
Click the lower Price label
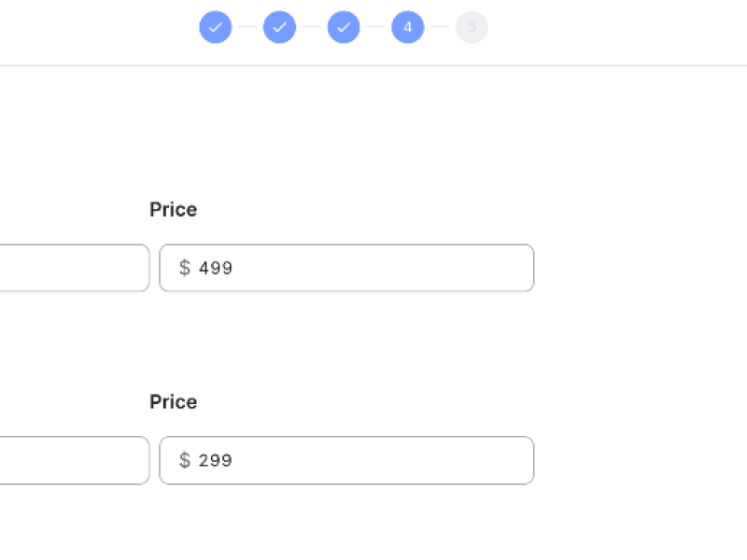point(173,402)
